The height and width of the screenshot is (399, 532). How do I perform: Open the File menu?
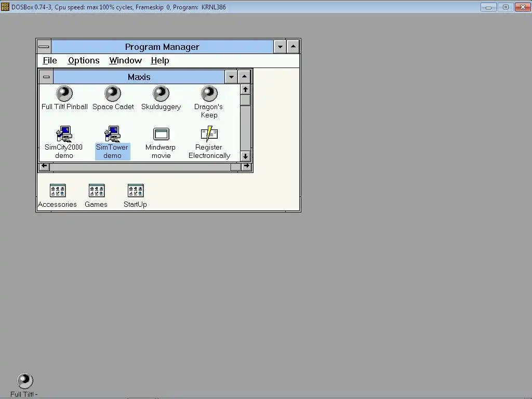pyautogui.click(x=50, y=61)
